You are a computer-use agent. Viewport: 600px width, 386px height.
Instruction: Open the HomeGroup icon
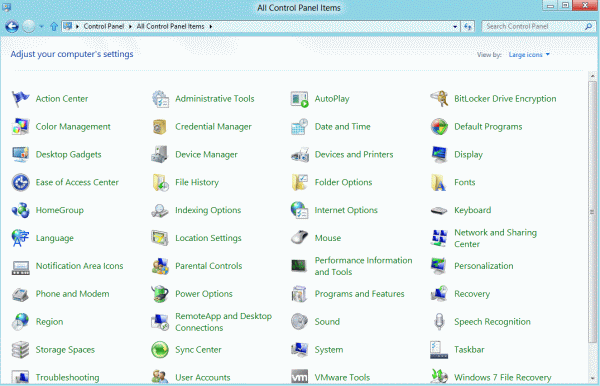point(20,210)
